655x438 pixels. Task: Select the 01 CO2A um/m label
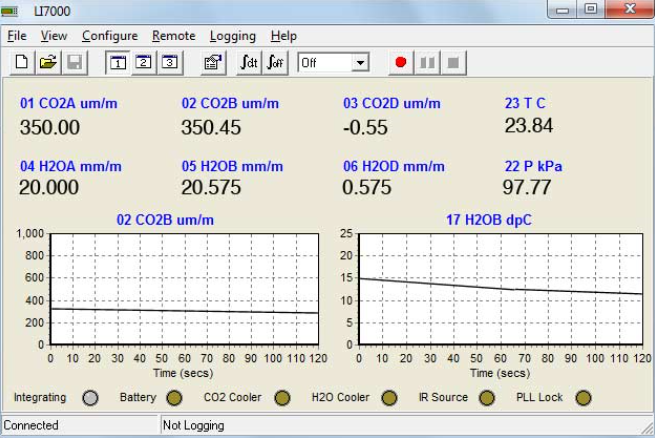(x=69, y=103)
